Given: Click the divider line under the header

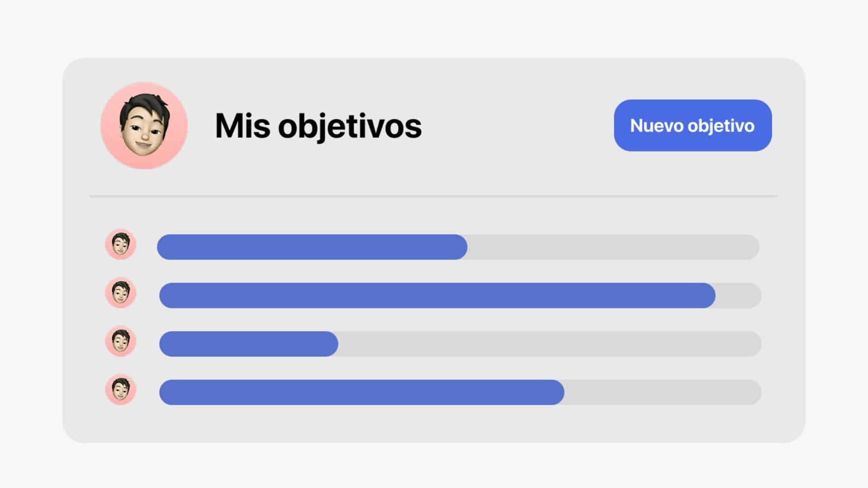Looking at the screenshot, I should tap(433, 197).
